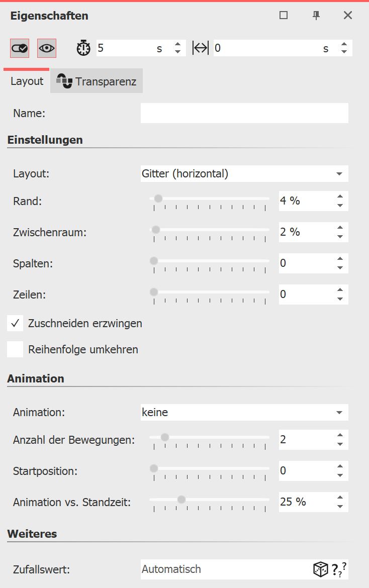Image resolution: width=369 pixels, height=588 pixels.
Task: Click inside the empty Name field
Action: click(x=244, y=113)
